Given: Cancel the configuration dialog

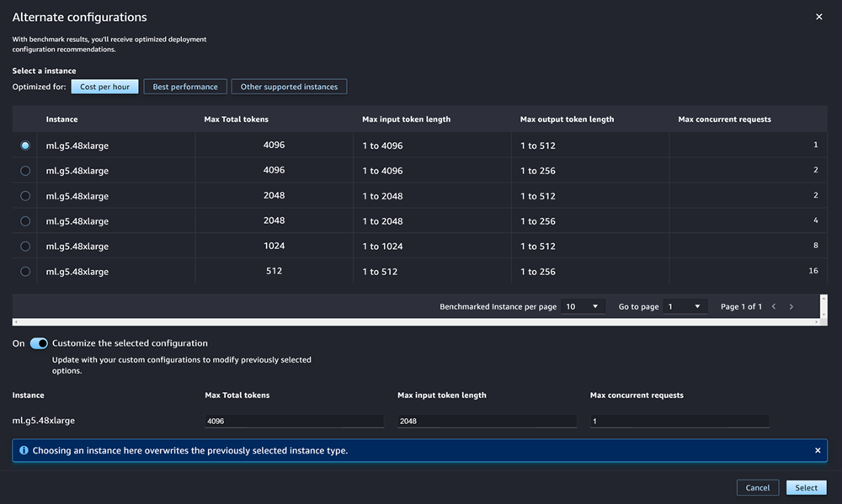Looking at the screenshot, I should point(757,487).
